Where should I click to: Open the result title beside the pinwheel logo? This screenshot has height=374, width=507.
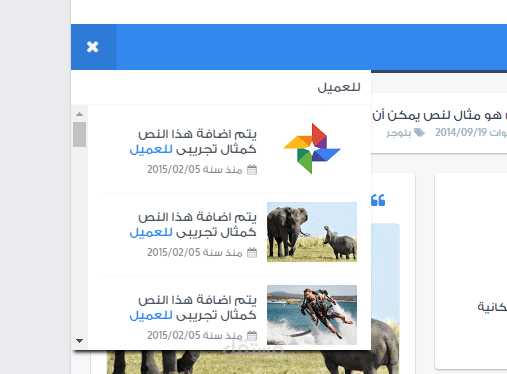tap(193, 142)
